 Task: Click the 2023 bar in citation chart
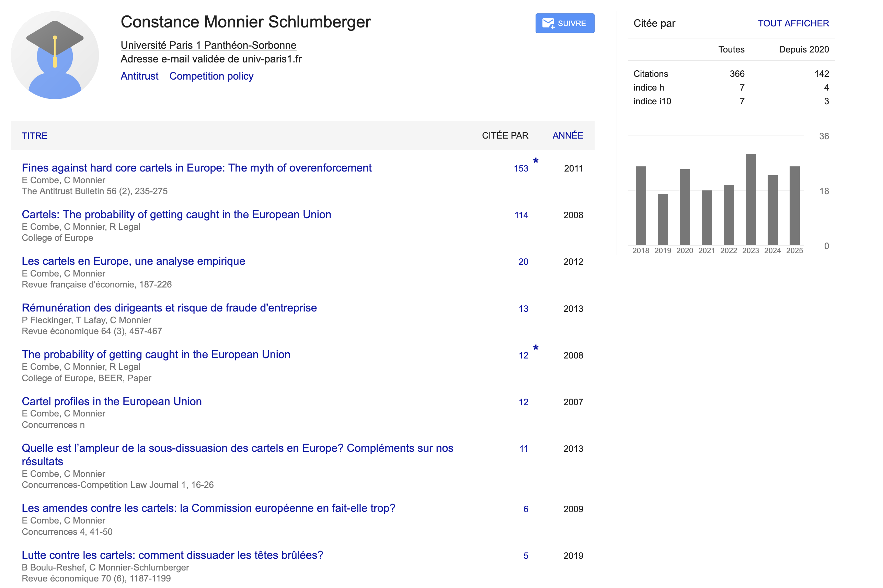tap(750, 200)
